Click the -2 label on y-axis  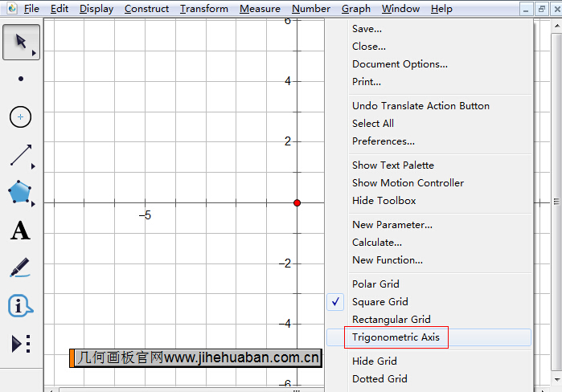(285, 263)
